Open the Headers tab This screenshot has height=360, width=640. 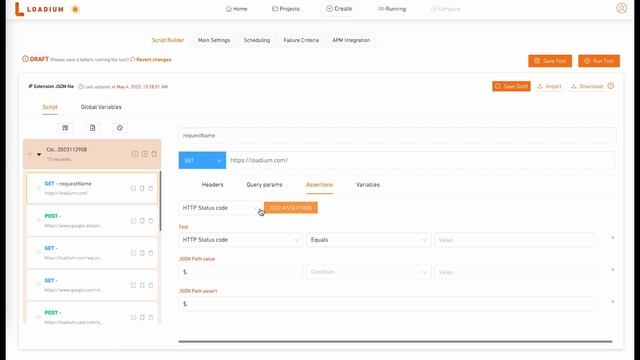(x=212, y=184)
